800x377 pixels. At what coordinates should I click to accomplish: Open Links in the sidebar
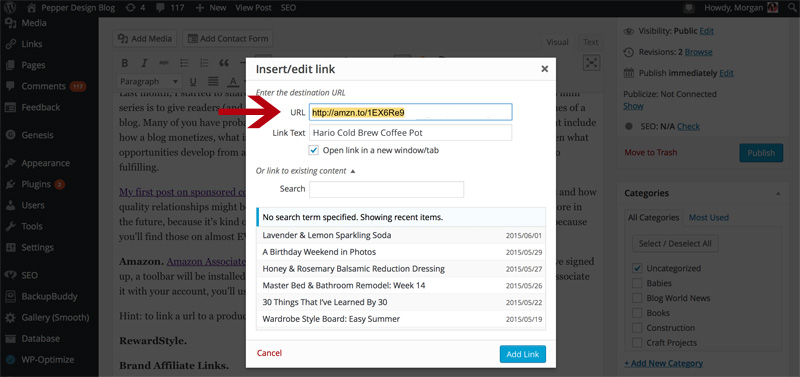pyautogui.click(x=32, y=44)
